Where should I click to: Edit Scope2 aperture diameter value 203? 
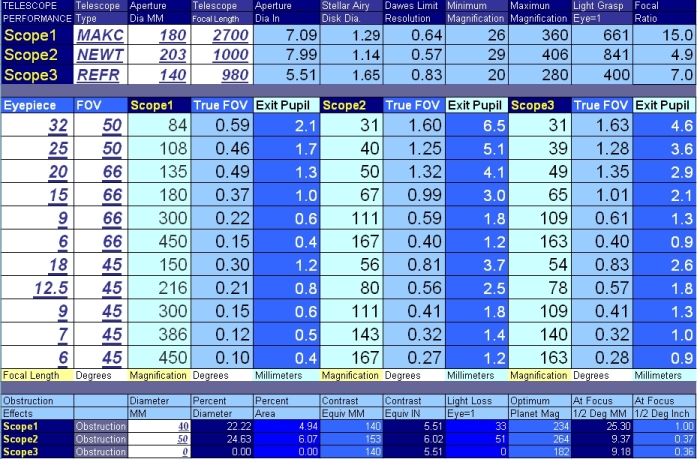[x=159, y=55]
